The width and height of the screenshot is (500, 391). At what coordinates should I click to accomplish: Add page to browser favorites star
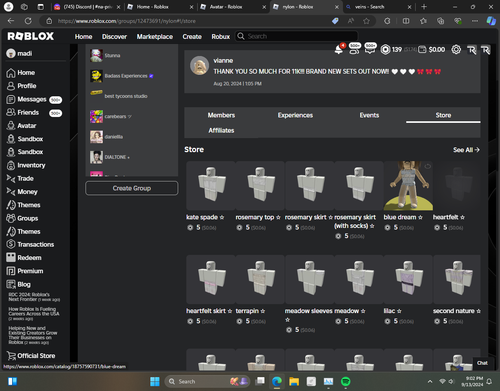click(366, 21)
